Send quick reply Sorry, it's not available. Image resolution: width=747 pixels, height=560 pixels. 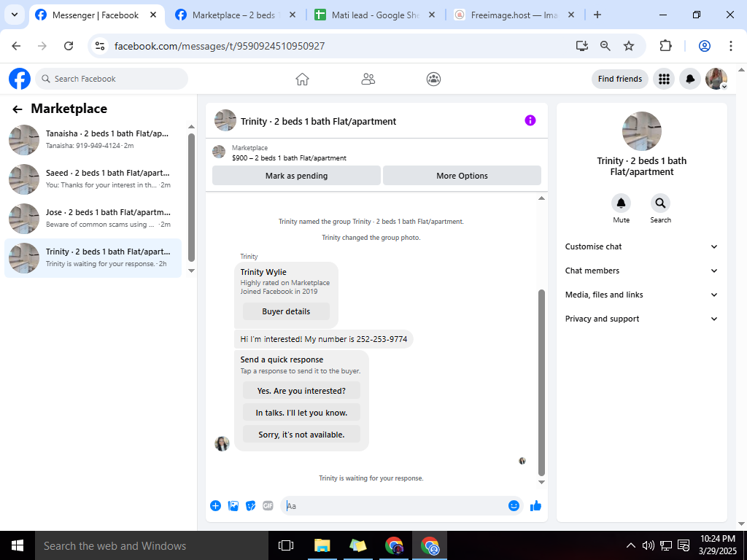pos(301,435)
